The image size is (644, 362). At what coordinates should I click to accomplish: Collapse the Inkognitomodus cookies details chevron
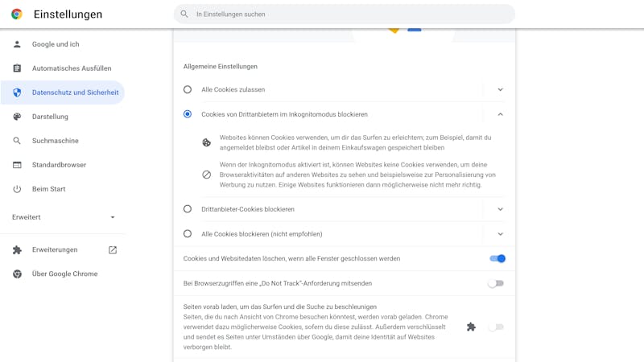pos(500,114)
